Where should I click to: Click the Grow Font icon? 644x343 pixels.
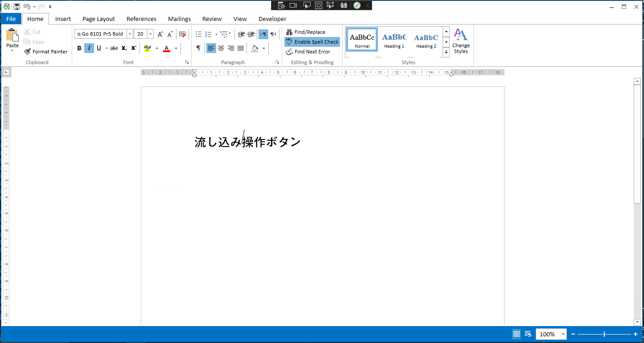coord(160,34)
